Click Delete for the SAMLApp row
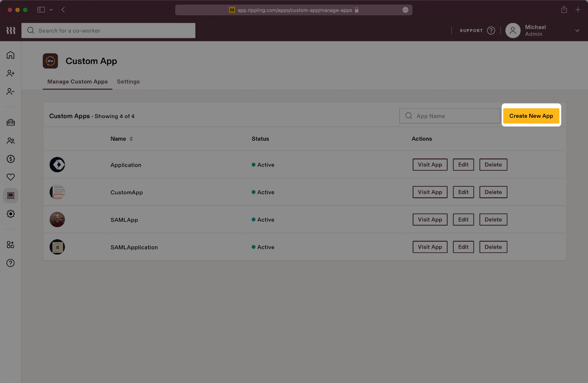 [493, 220]
